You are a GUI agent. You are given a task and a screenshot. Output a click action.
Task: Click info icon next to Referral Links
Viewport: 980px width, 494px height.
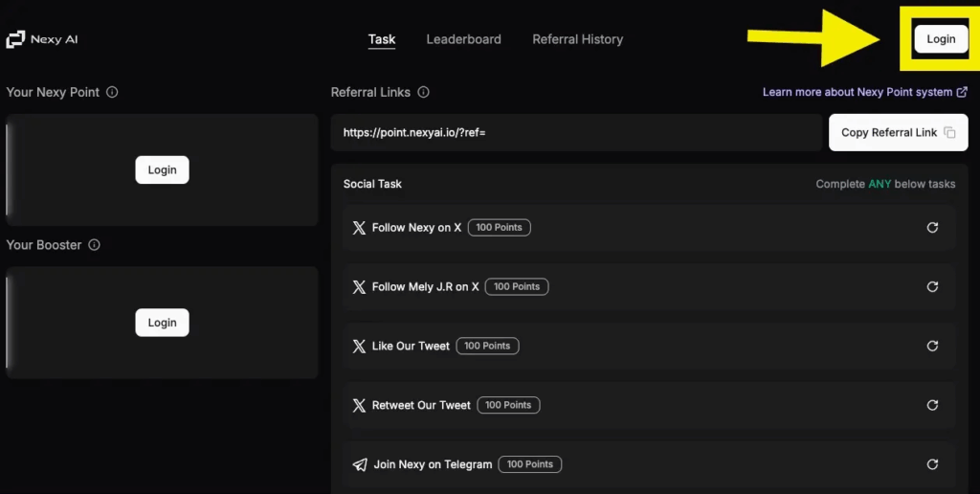(x=423, y=92)
